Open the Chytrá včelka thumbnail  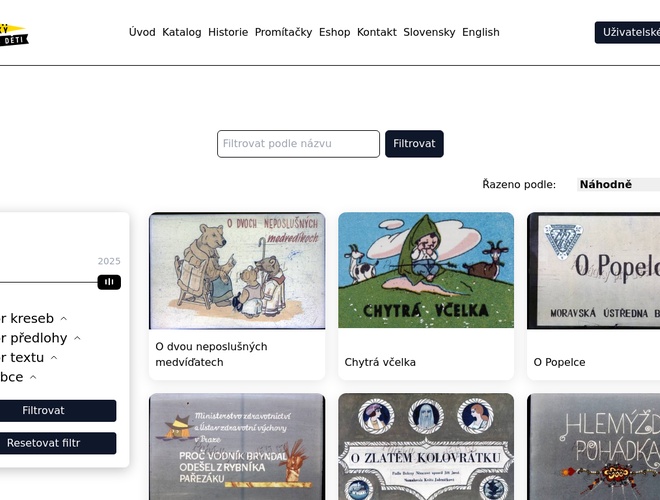(x=426, y=270)
